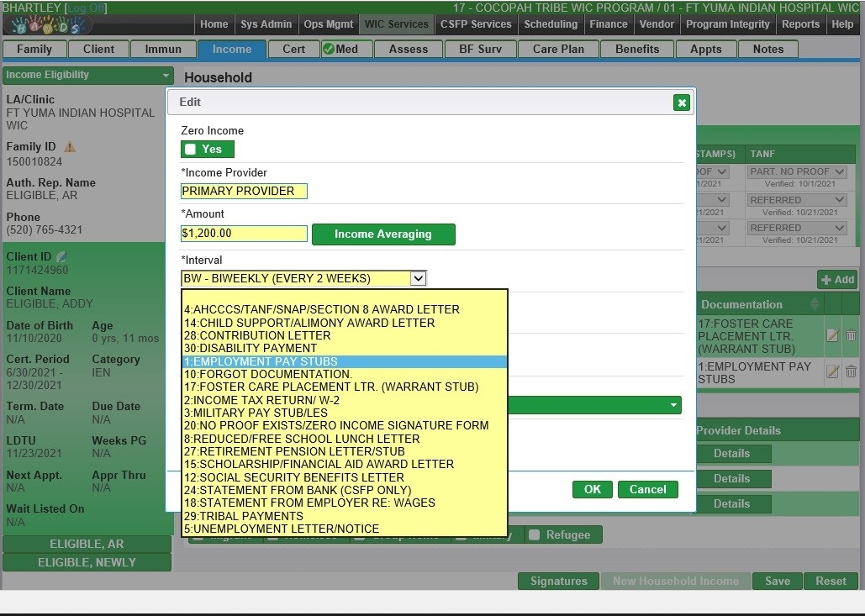Close the Edit dialog with the X icon
Viewport: 865px width, 616px height.
pos(682,103)
